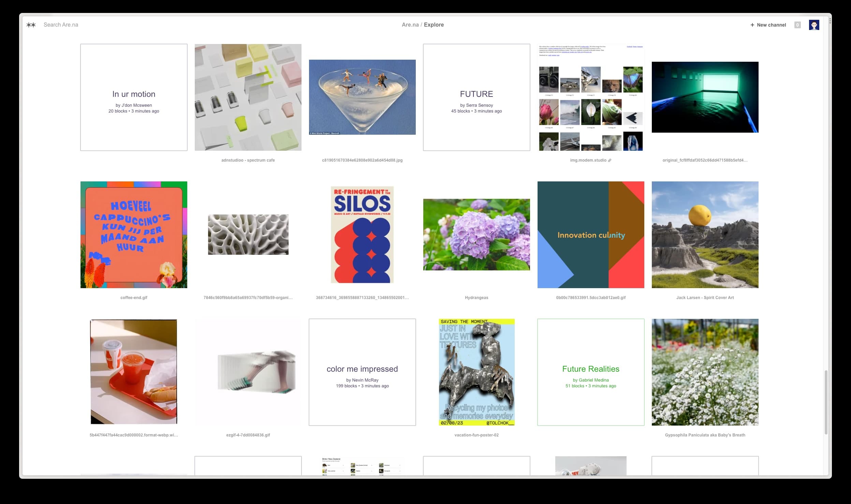Image resolution: width=851 pixels, height=504 pixels.
Task: Open Jack Larsen Spirit Cover Art image
Action: pyautogui.click(x=705, y=235)
